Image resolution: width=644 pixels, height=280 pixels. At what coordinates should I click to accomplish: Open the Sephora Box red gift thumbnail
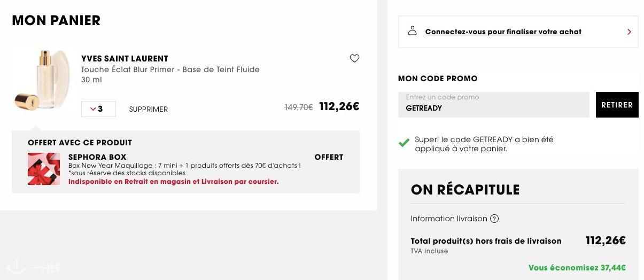click(x=44, y=169)
